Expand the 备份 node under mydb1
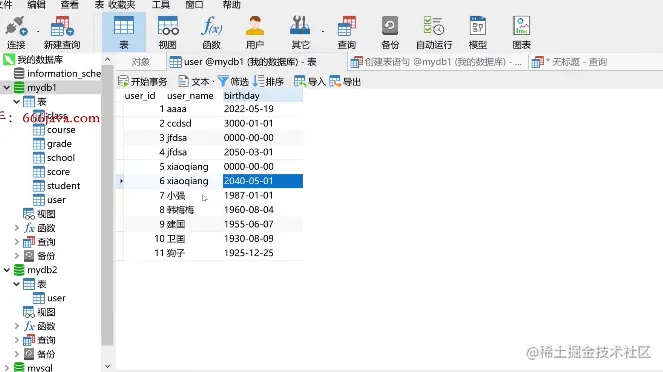 point(16,256)
